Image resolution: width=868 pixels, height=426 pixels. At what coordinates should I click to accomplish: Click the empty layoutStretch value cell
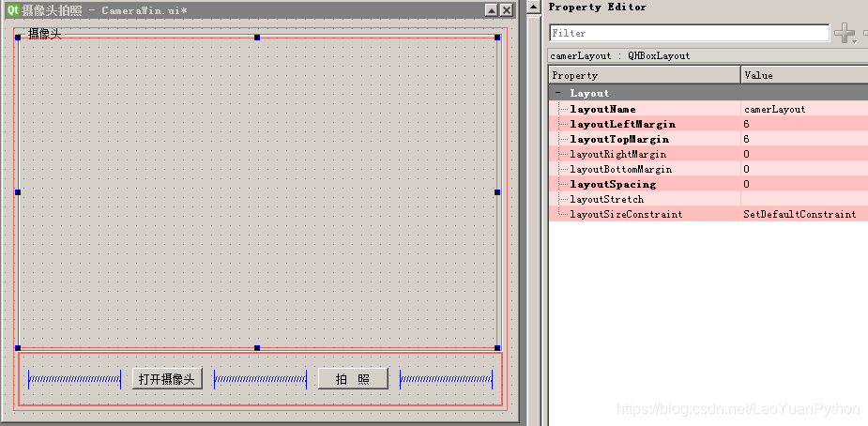click(804, 199)
